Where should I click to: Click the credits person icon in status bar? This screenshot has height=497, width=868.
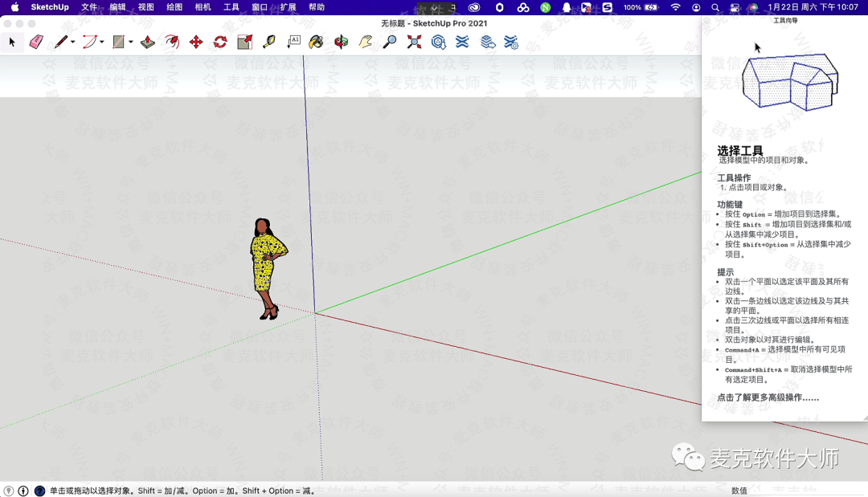(x=23, y=491)
